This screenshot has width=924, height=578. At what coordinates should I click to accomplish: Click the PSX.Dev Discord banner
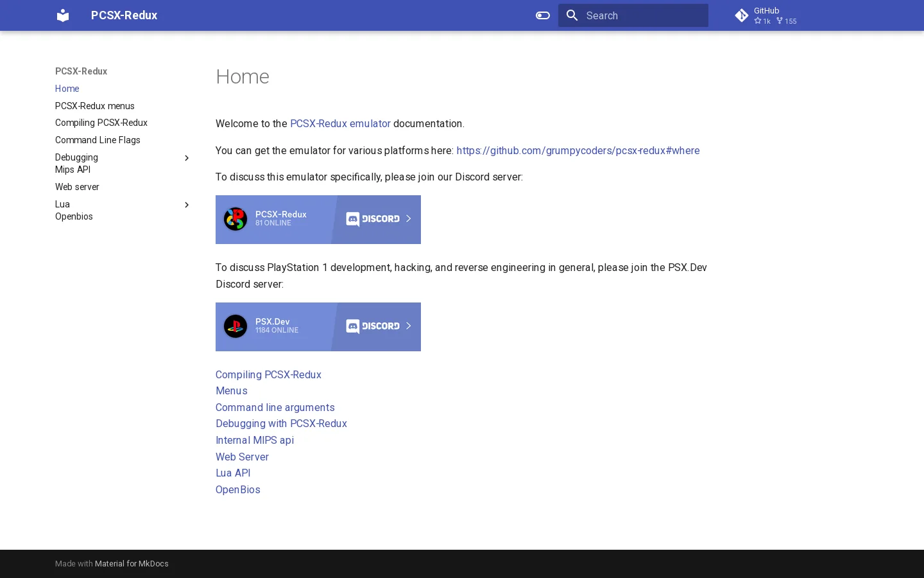pos(318,327)
